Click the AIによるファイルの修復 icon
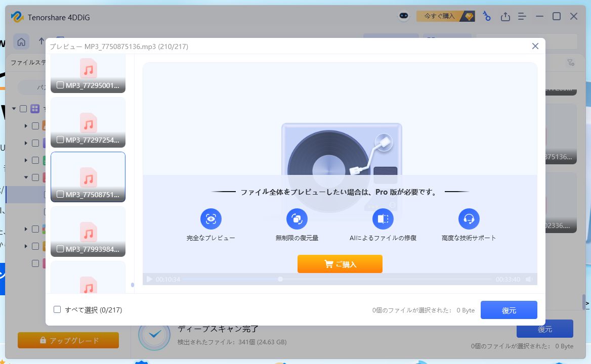This screenshot has height=364, width=591. coord(383,219)
